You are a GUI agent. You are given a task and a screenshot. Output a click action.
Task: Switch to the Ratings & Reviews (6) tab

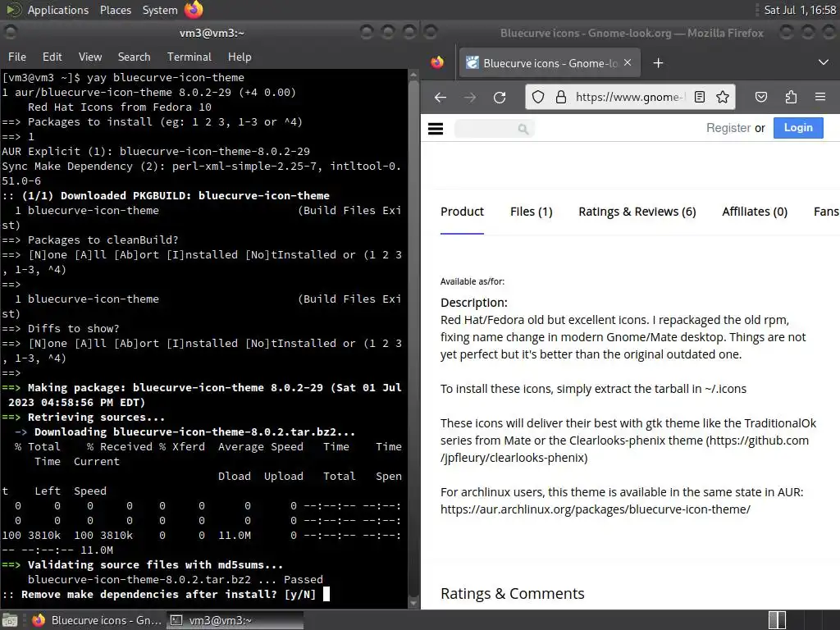coord(637,212)
